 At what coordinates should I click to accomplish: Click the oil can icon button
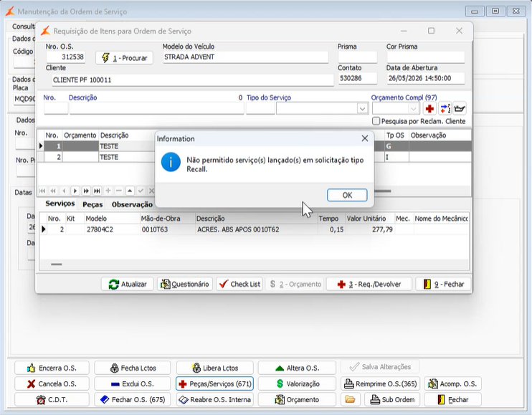pos(460,109)
